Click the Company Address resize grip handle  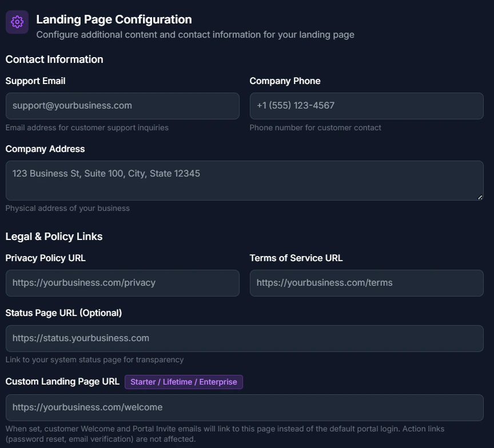tap(479, 196)
